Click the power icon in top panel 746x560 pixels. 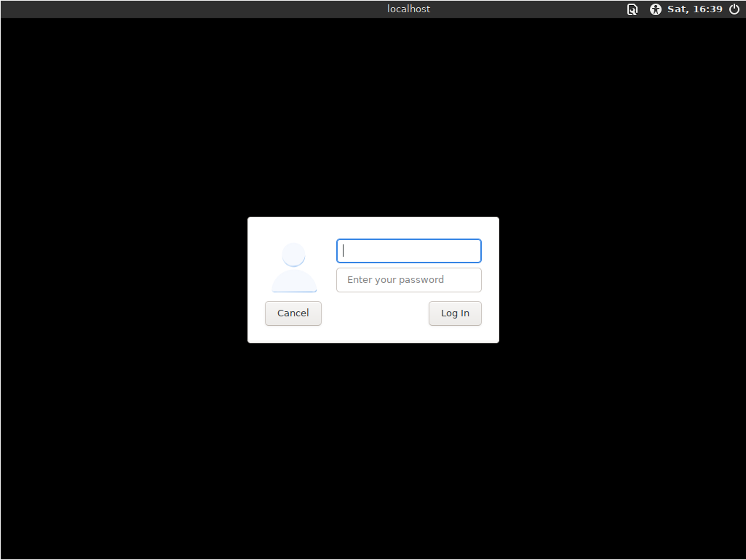(x=734, y=9)
